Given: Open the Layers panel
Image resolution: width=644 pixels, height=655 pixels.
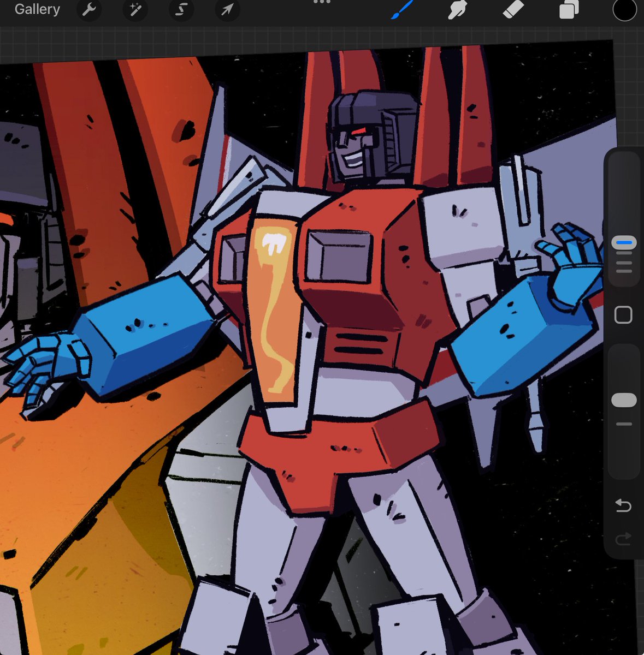Looking at the screenshot, I should coord(569,10).
